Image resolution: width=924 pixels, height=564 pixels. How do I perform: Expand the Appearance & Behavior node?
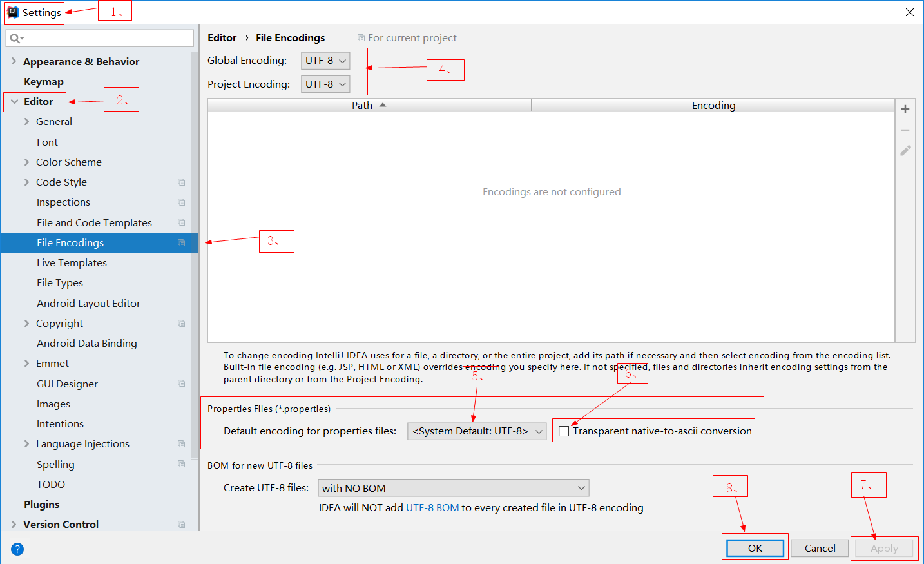14,61
